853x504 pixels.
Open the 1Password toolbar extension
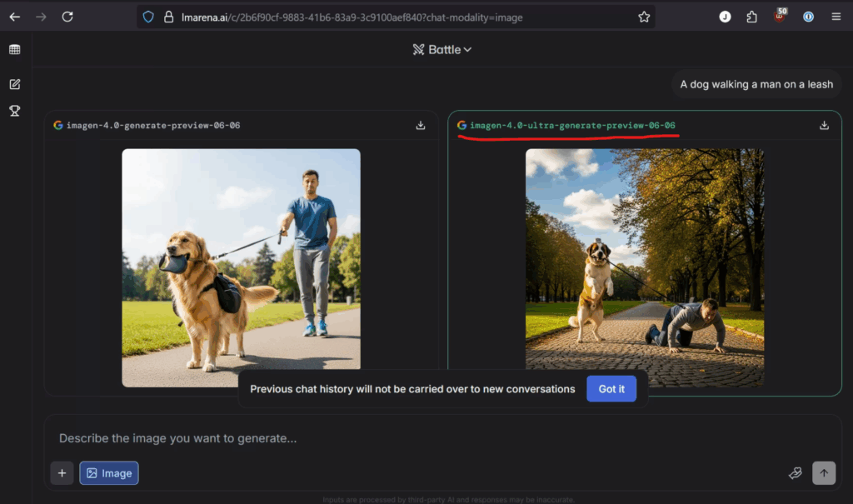(807, 16)
